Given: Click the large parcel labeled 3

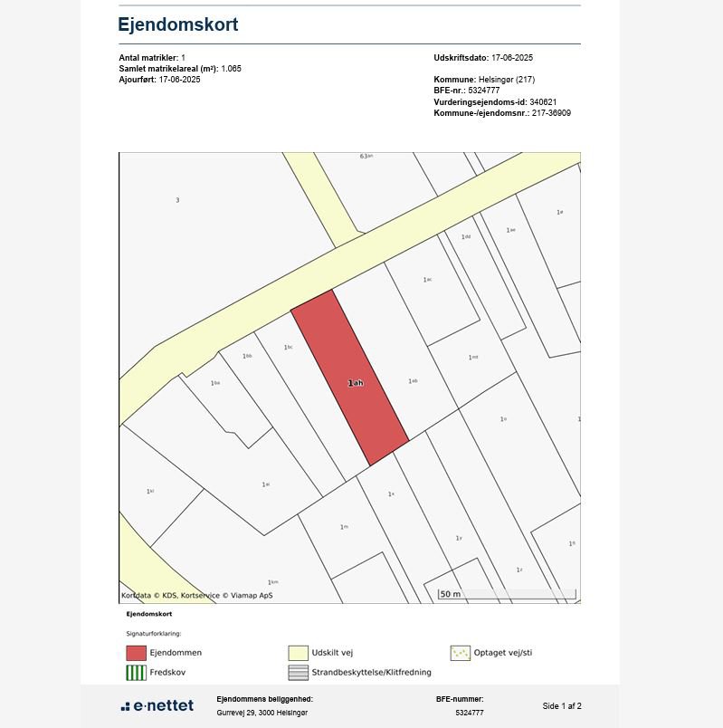Looking at the screenshot, I should (x=177, y=200).
